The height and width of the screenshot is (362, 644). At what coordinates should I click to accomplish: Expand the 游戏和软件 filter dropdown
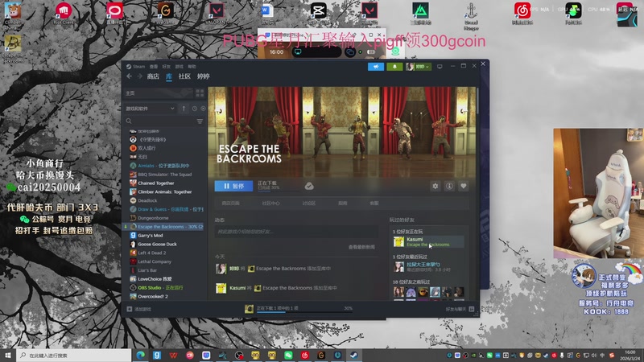pyautogui.click(x=150, y=109)
